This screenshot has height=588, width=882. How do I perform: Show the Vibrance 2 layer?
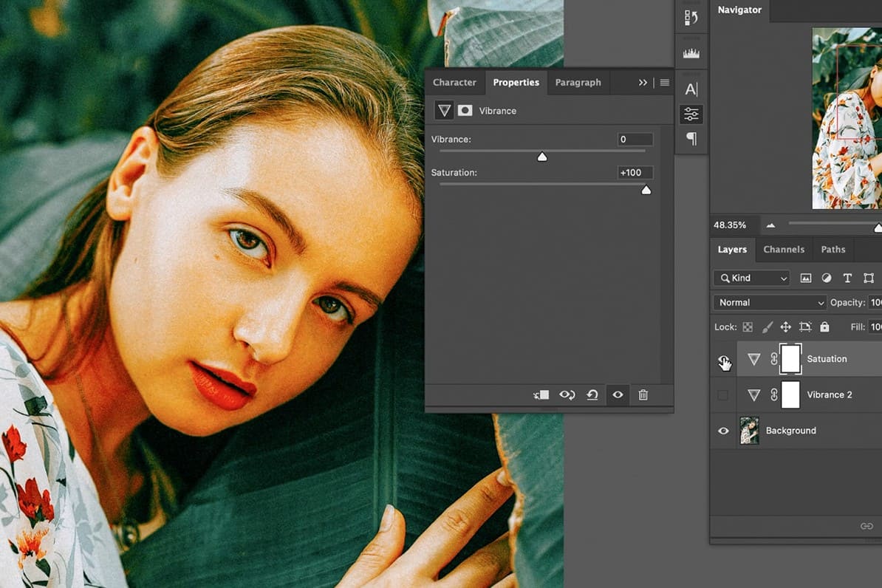click(x=722, y=395)
